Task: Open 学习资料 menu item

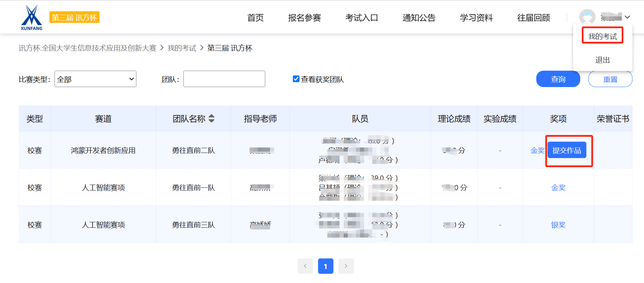Action: point(476,18)
